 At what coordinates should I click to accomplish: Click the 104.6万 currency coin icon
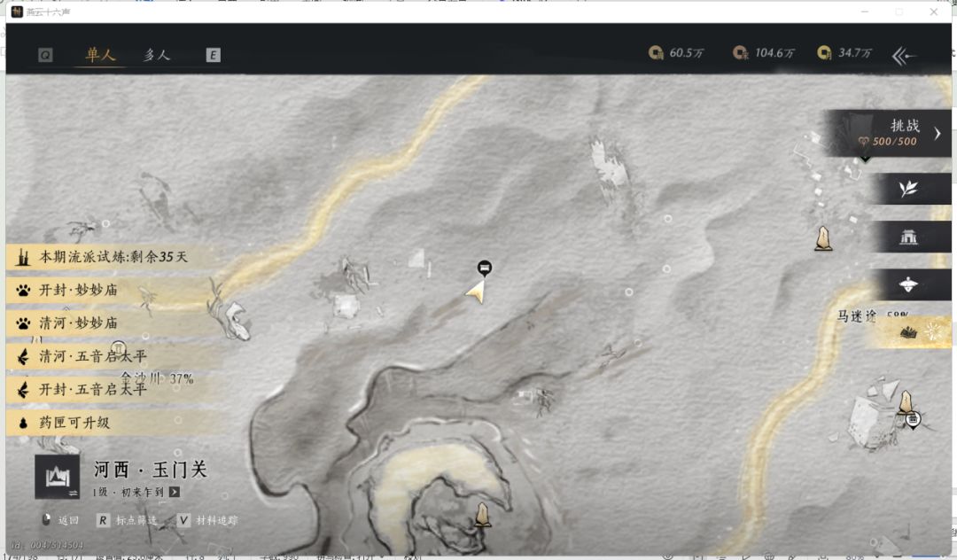(740, 53)
